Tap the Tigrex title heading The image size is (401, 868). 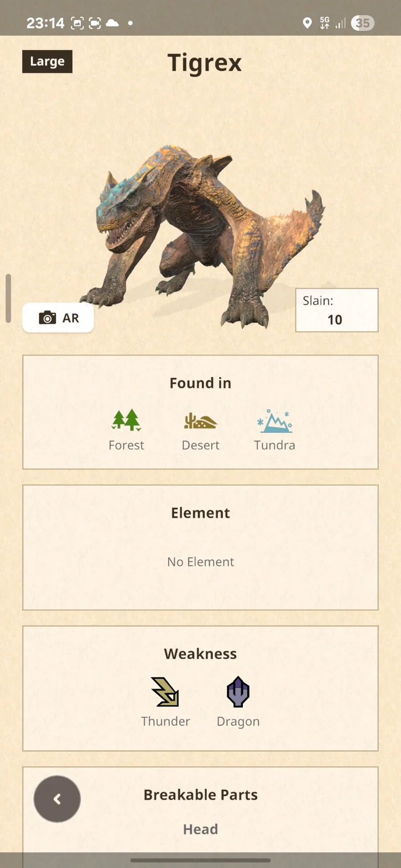coord(205,63)
